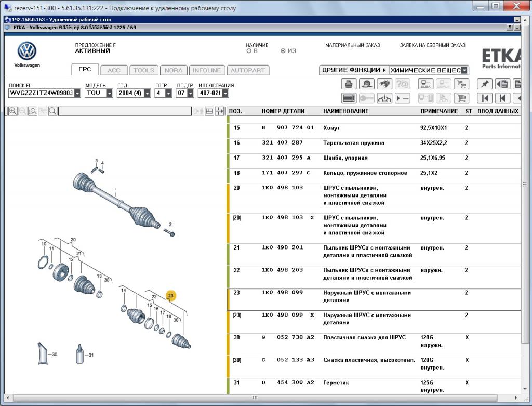Switch to the ACC tab
This screenshot has height=406, width=532.
[x=114, y=70]
